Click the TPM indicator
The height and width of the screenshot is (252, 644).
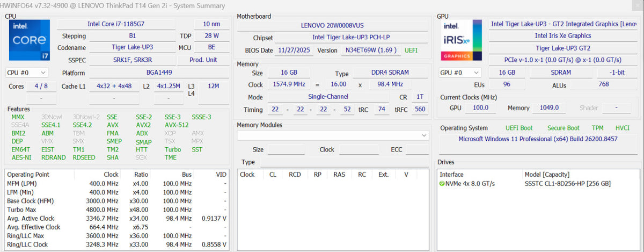pyautogui.click(x=597, y=128)
